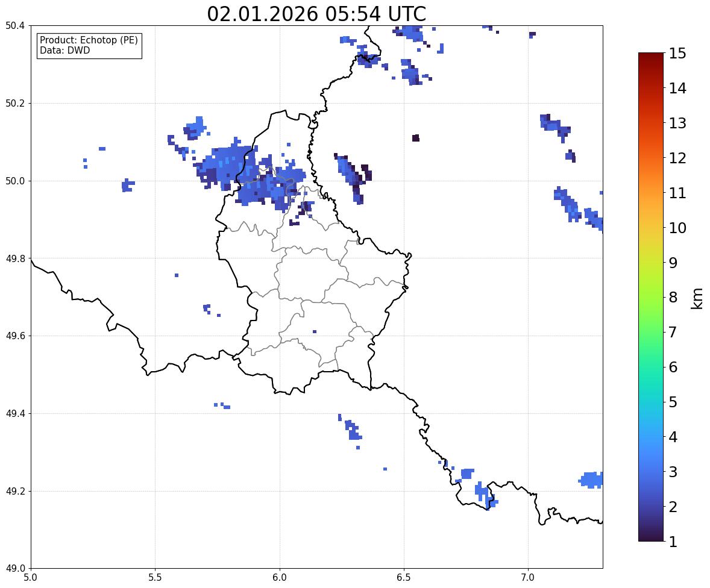Click the colorbar tick label 1

673,542
